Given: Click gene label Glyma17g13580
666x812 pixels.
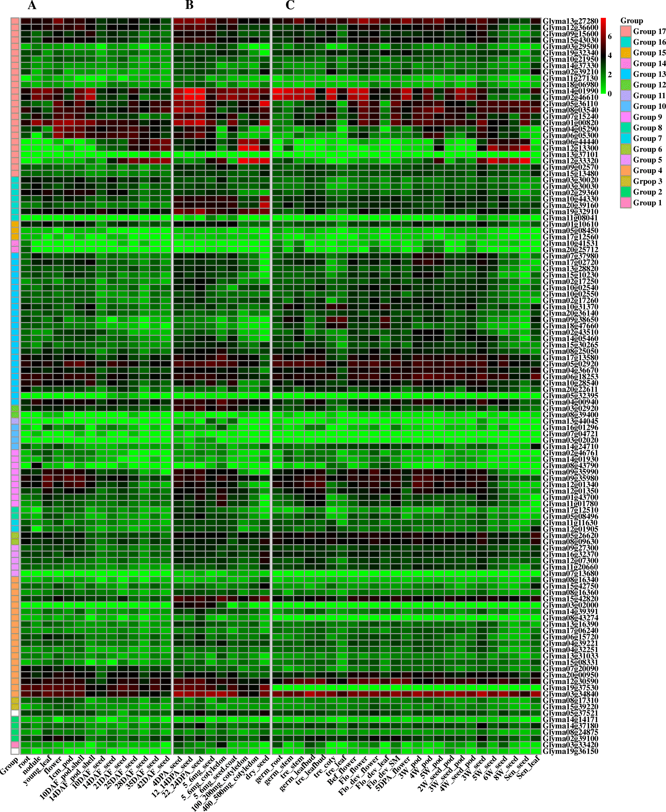Looking at the screenshot, I should [x=571, y=358].
